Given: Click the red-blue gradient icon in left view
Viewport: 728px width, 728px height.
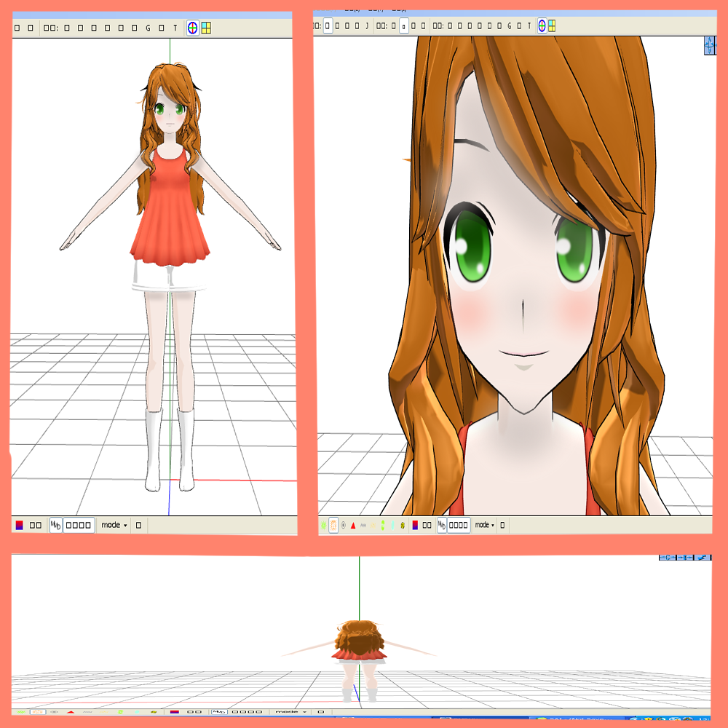Looking at the screenshot, I should 19,525.
